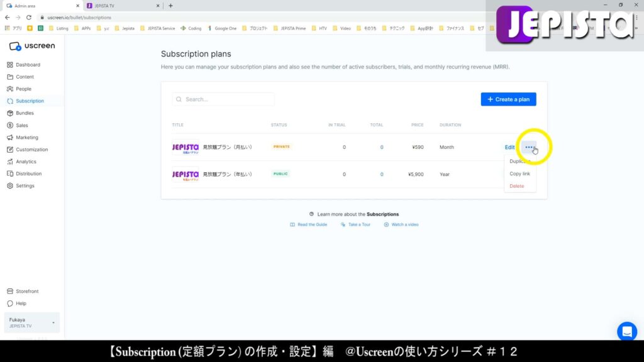Click the browser address bar
This screenshot has height=362, width=644.
[x=263, y=18]
